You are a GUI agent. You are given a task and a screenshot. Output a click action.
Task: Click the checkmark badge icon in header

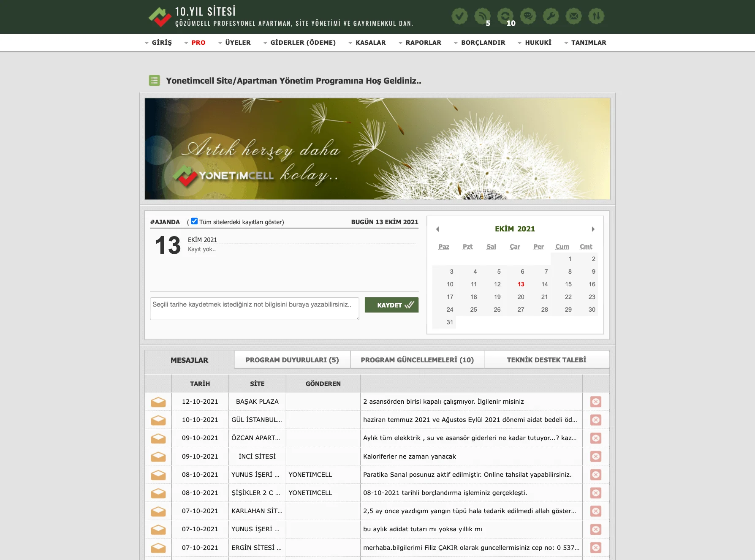(459, 16)
